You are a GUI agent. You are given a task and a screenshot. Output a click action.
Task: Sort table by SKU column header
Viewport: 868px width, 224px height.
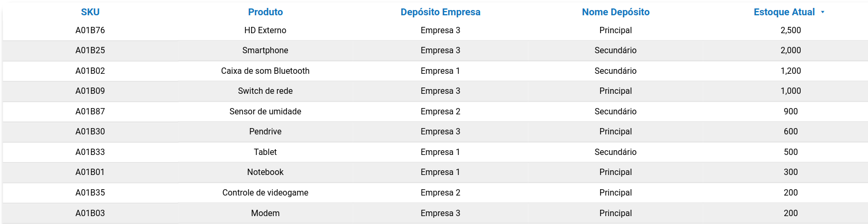click(x=90, y=12)
